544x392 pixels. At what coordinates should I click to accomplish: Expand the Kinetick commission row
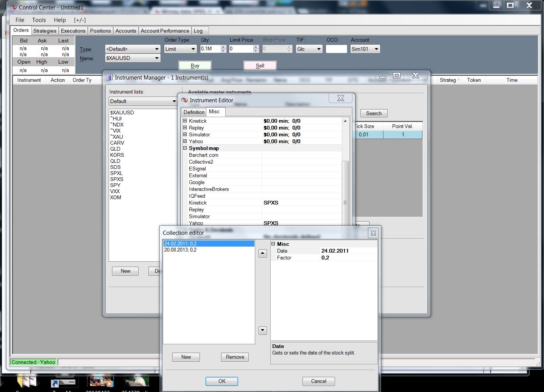(x=185, y=121)
